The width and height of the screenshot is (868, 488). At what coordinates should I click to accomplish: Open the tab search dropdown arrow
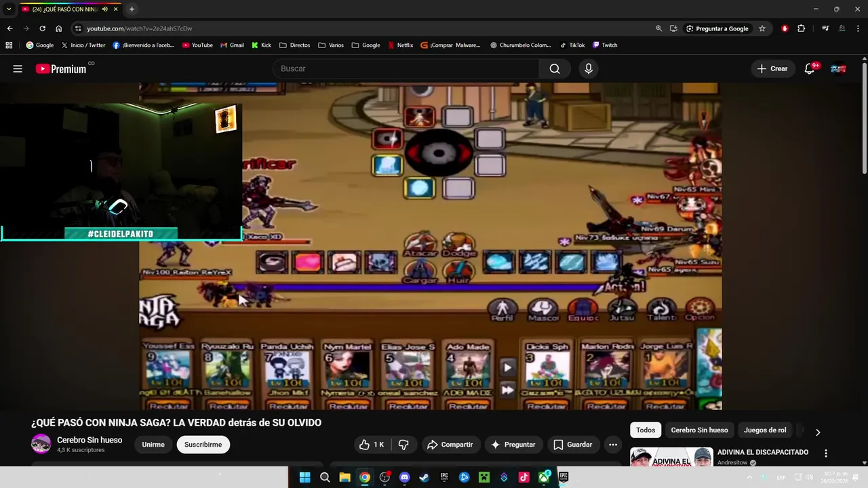click(x=9, y=9)
